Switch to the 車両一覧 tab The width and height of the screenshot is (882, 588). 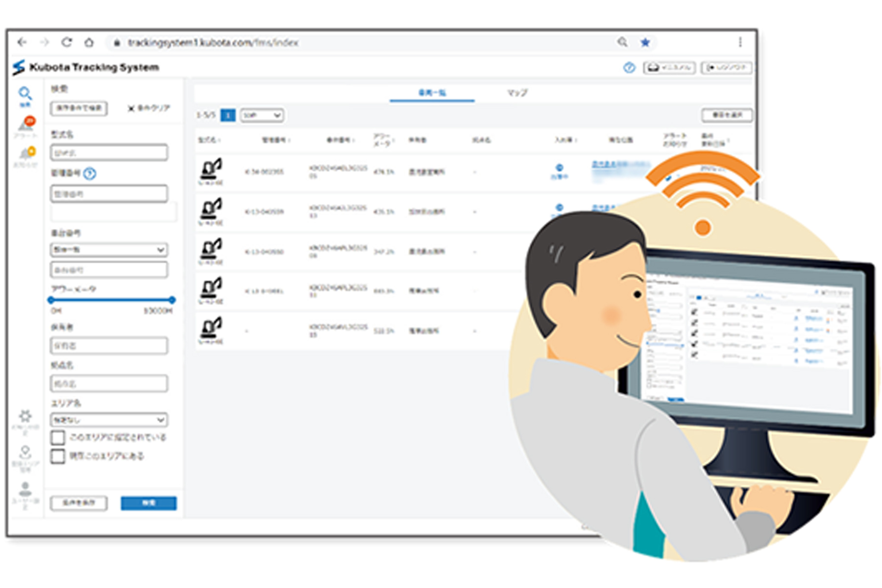(x=432, y=93)
